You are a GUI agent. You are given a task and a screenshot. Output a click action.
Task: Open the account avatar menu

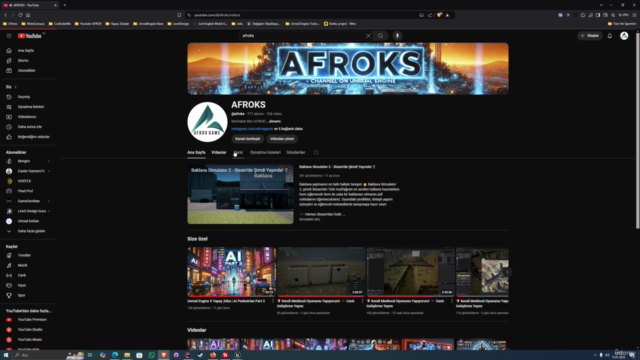[x=624, y=36]
